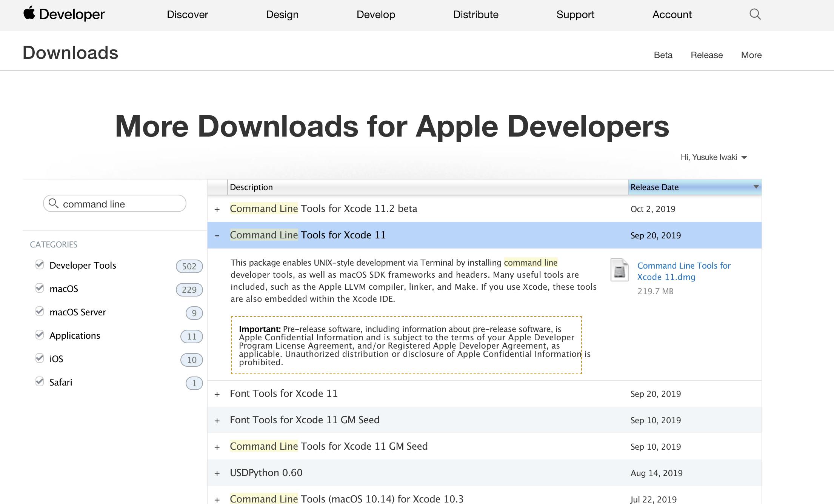Expand the USDPython 0.60 row

tap(217, 473)
